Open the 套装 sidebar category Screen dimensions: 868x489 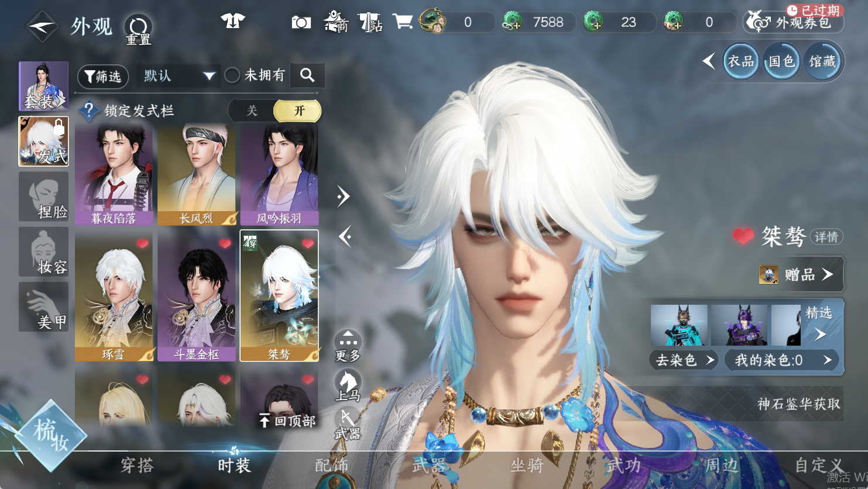point(44,86)
